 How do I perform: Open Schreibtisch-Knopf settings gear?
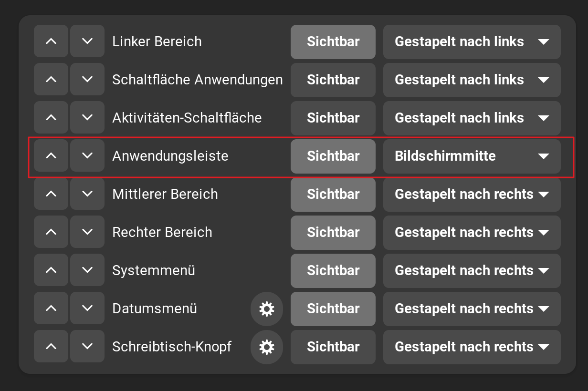pos(266,347)
